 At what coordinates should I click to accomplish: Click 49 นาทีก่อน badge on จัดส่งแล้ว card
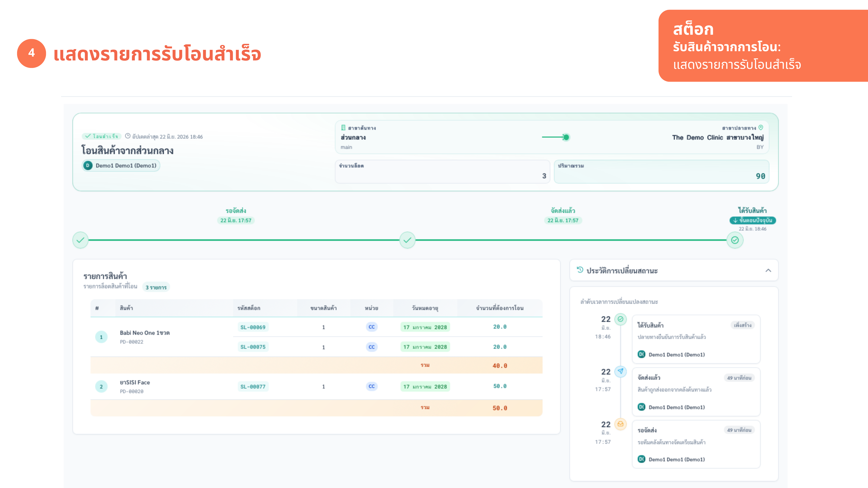click(739, 378)
